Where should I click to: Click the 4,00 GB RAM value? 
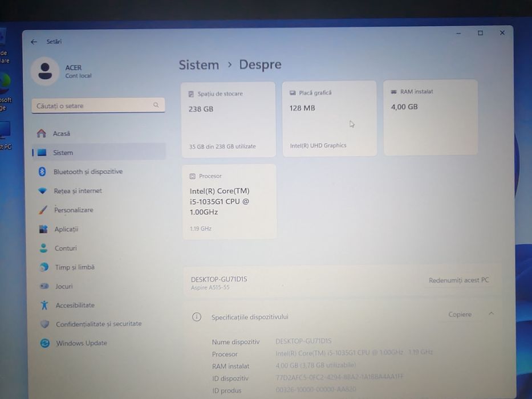(404, 107)
